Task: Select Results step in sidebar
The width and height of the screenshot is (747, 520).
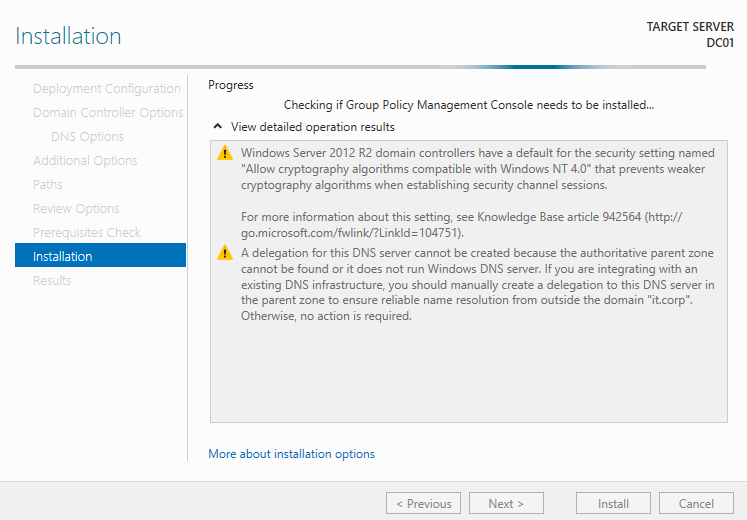Action: point(52,280)
